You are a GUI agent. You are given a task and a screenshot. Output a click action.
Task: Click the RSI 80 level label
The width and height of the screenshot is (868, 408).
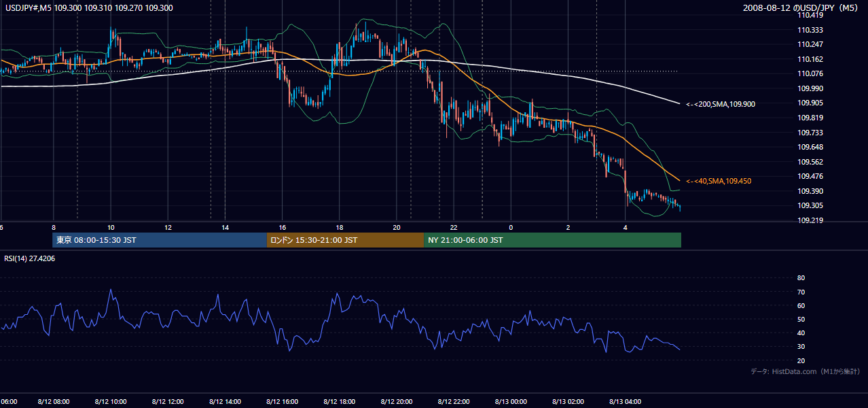pos(801,278)
